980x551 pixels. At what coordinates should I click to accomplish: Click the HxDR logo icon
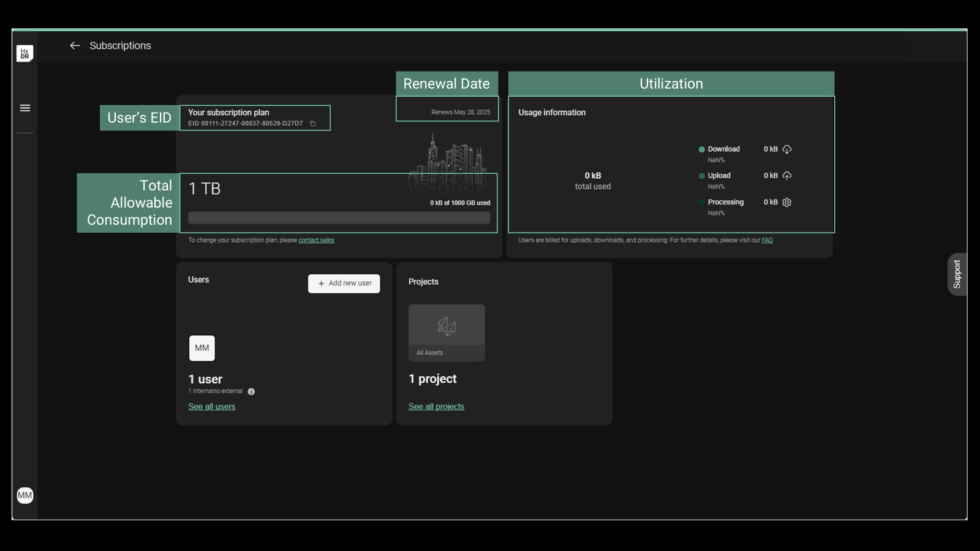click(x=24, y=53)
